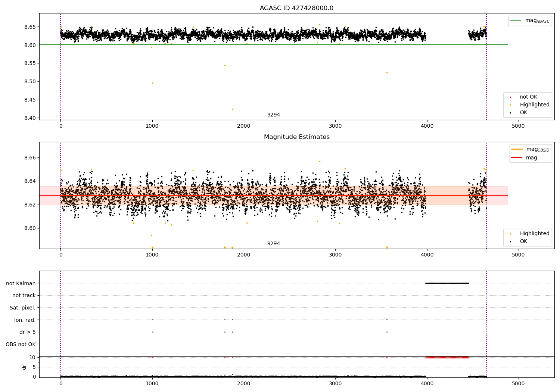Select the red 'mag' legend line
560x392 pixels.
[x=517, y=158]
